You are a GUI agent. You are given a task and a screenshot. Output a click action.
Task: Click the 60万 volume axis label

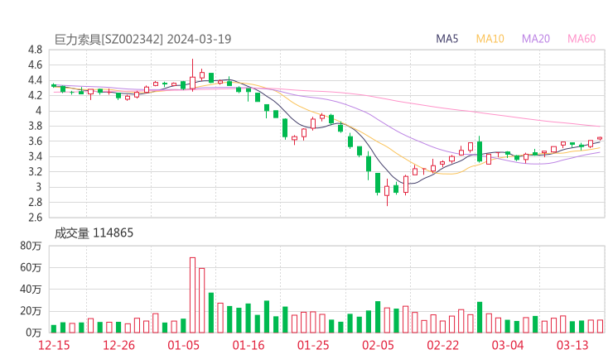31,267
